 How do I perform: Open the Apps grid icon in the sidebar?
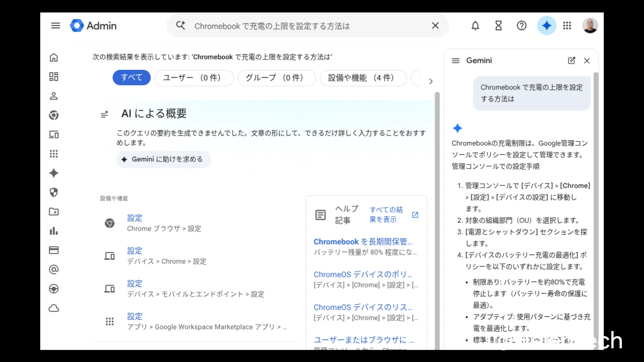coord(54,154)
